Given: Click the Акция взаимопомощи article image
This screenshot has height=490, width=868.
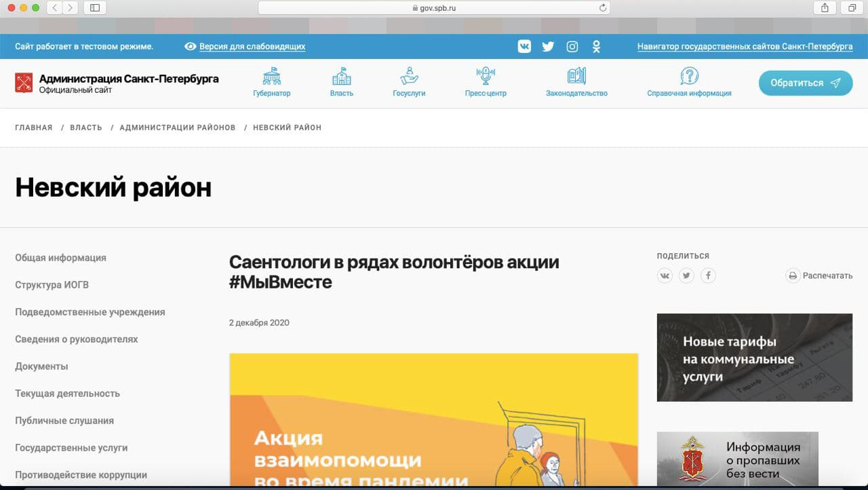Looking at the screenshot, I should 433,420.
